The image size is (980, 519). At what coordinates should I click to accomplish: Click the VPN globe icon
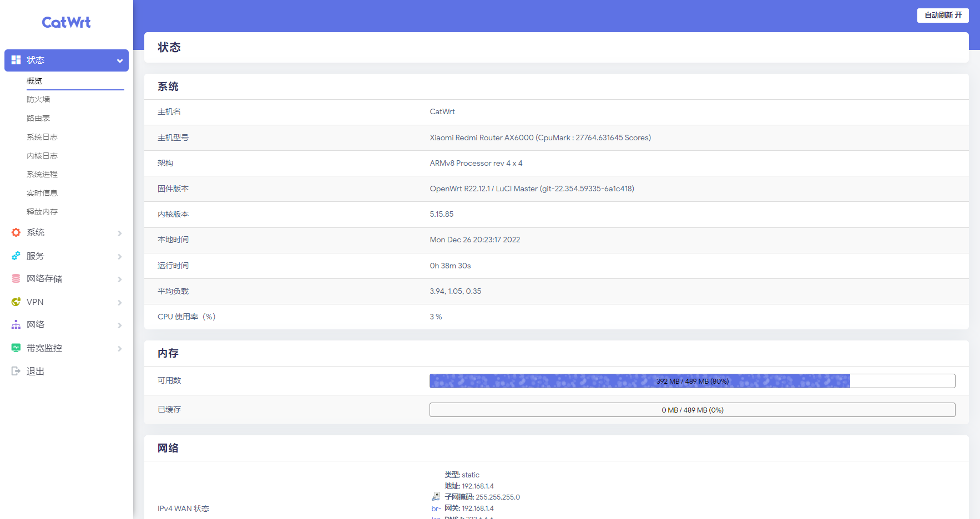click(x=15, y=302)
